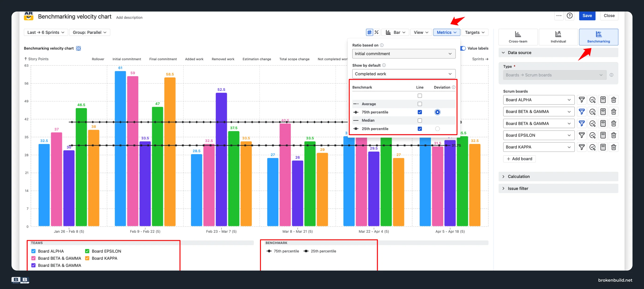Toggle purple Board BETA & GAMMA legend swatch
The height and width of the screenshot is (289, 644).
tap(34, 265)
